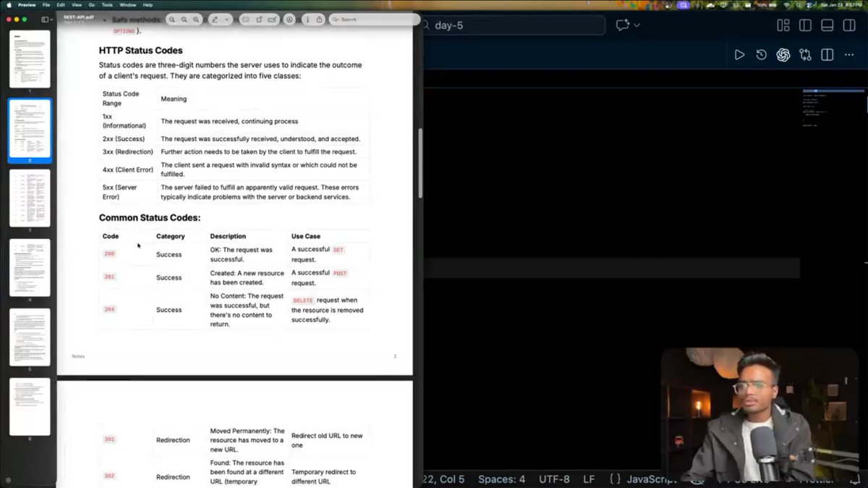Zoom to fit in Preview toolbar
Screen dimensions: 868x488
184,20
